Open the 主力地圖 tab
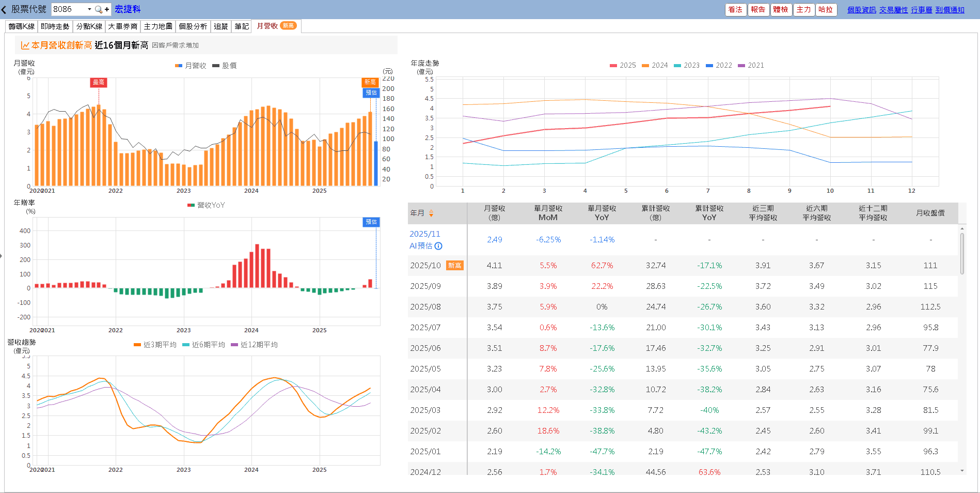Viewport: 980px width, 493px height. click(158, 26)
